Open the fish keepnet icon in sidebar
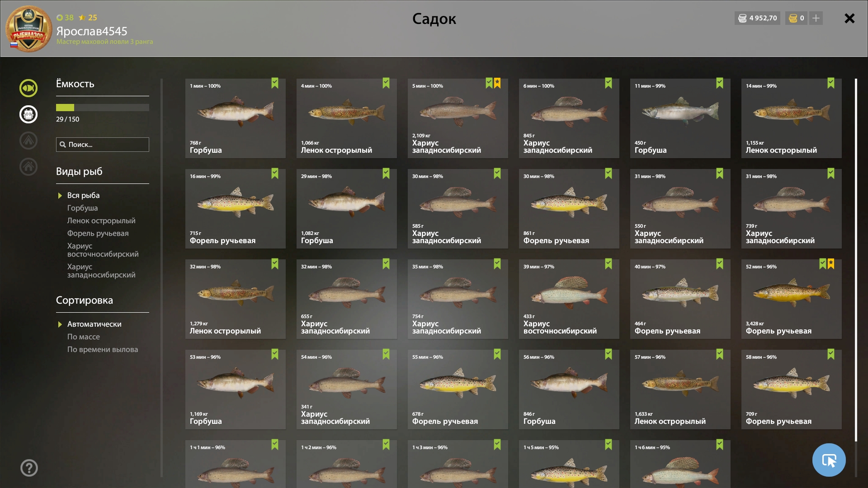 click(x=28, y=88)
